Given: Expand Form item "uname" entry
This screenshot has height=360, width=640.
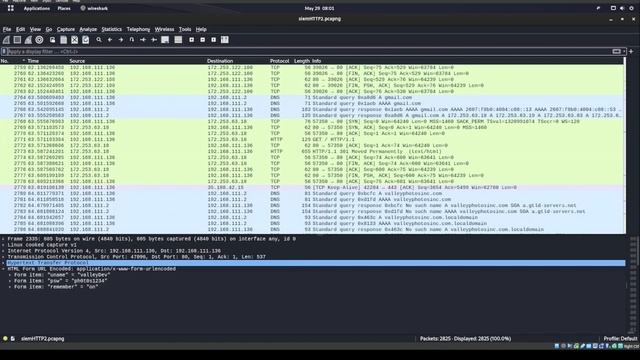Looking at the screenshot, I should point(10,275).
